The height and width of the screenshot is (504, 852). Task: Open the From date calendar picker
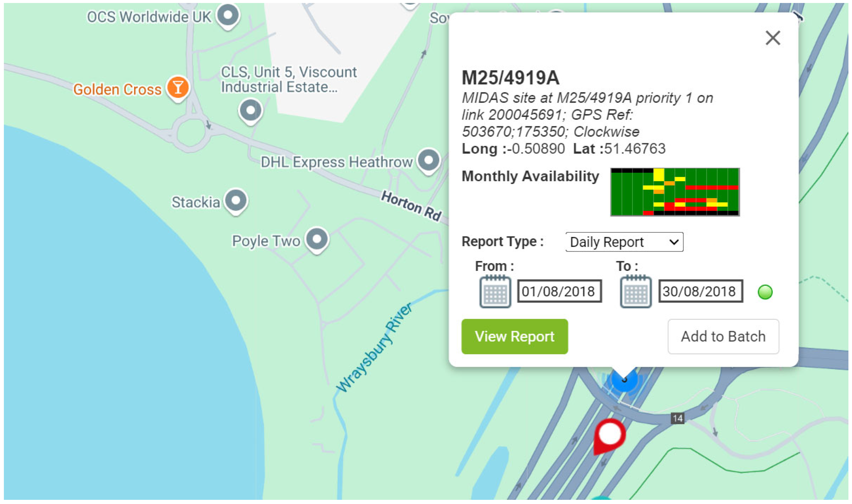pos(495,292)
